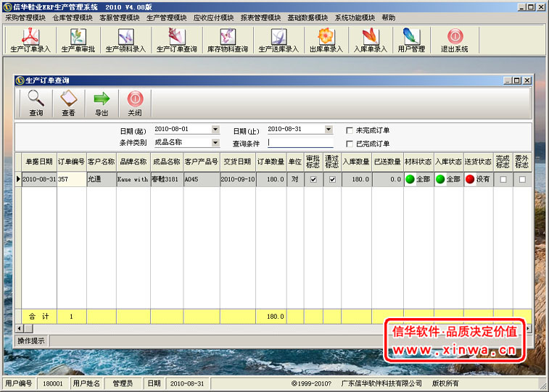Open 用户管理 feather icon
This screenshot has width=549, height=392.
[411, 40]
